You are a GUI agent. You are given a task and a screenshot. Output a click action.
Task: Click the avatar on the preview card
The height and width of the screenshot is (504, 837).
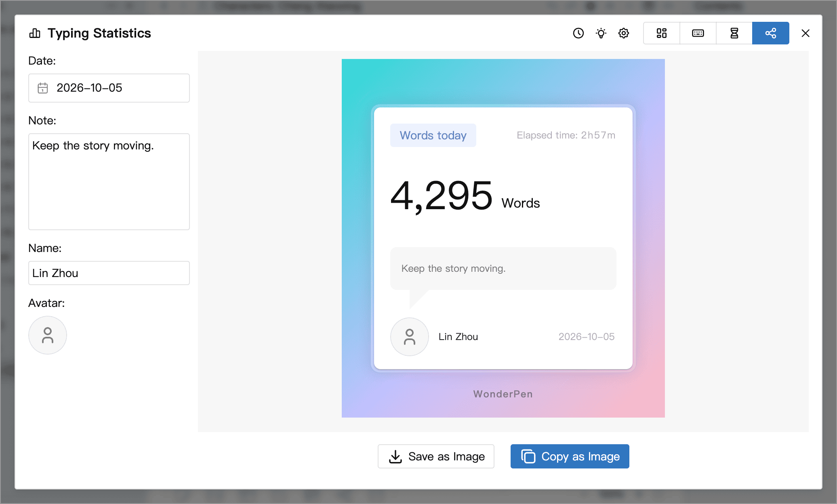pos(410,337)
